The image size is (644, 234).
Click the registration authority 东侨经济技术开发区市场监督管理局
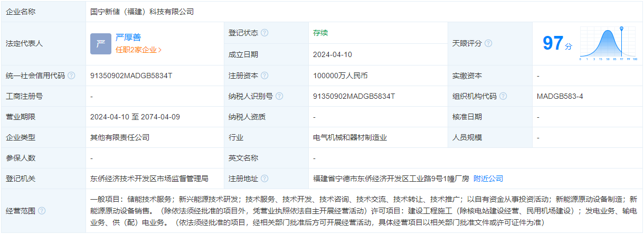(x=149, y=179)
